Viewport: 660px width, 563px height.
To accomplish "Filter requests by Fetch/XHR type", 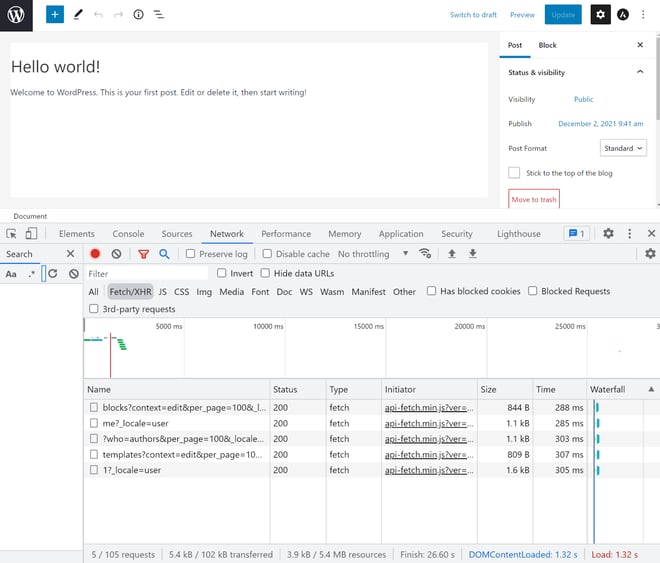I will click(x=130, y=292).
